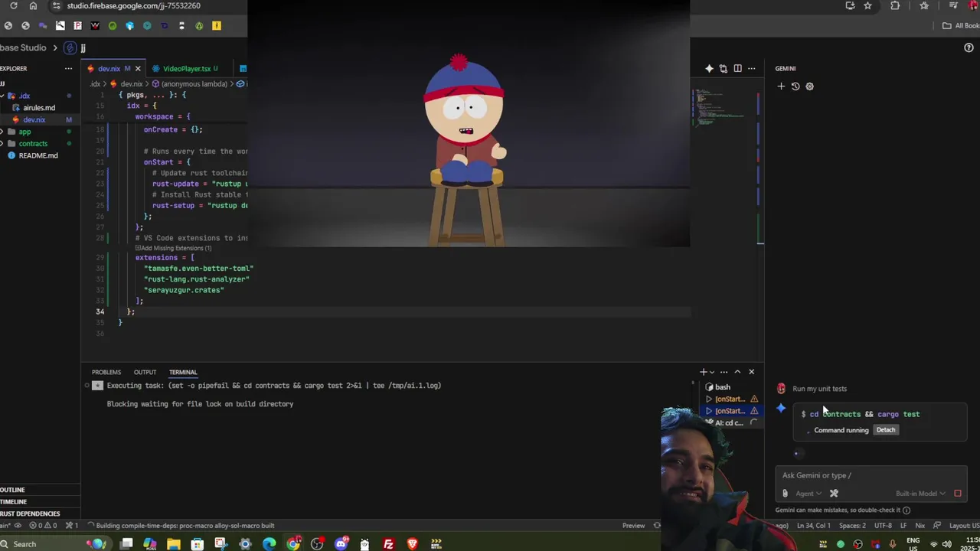Open the Gemini tools icon beside Agent
The height and width of the screenshot is (551, 980).
[x=834, y=494]
